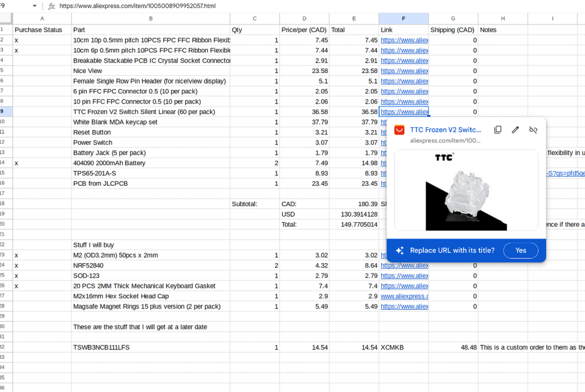Select USD value 130.3914128

point(354,214)
